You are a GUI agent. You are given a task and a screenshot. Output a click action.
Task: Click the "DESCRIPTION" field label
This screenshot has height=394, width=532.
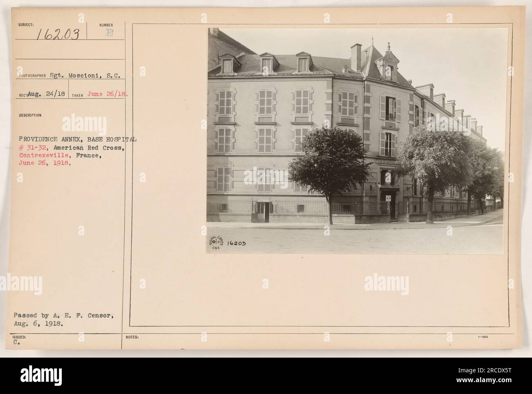point(30,116)
